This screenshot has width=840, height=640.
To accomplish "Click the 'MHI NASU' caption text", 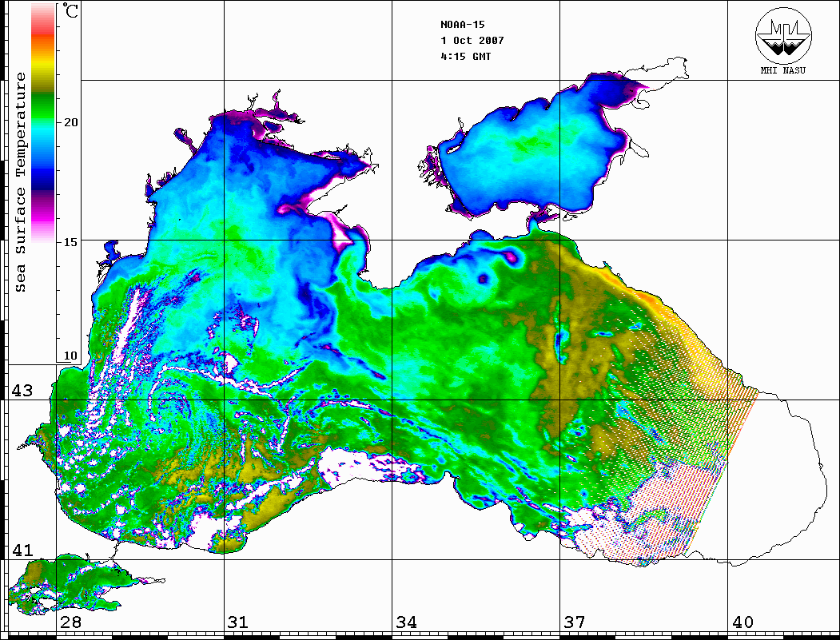I will pos(783,70).
